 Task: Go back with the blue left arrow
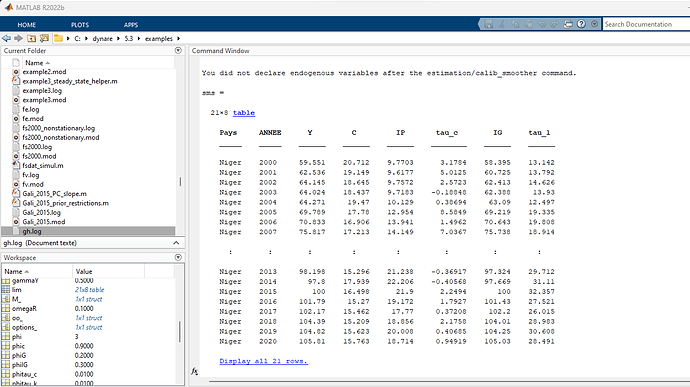coord(6,38)
